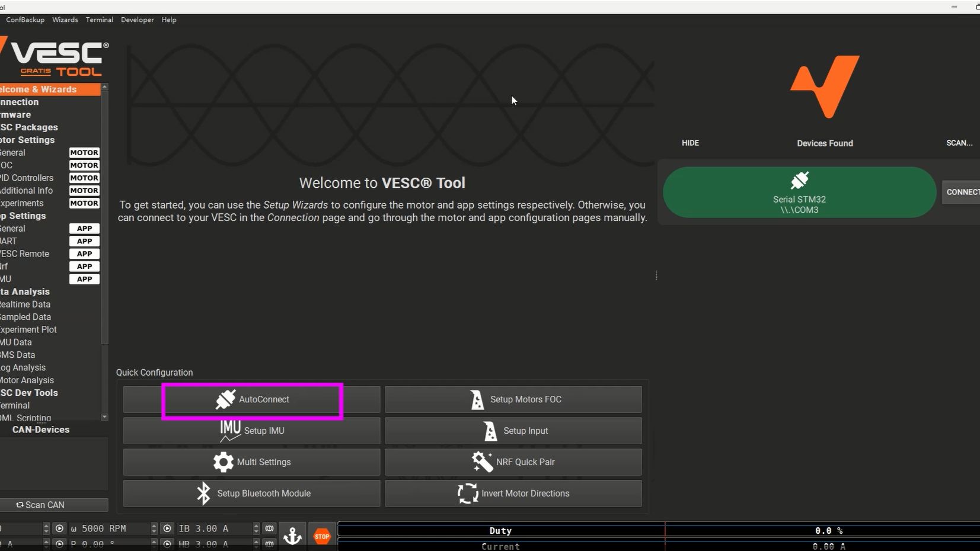Open Multi Settings gear option
980x551 pixels.
[x=251, y=462]
